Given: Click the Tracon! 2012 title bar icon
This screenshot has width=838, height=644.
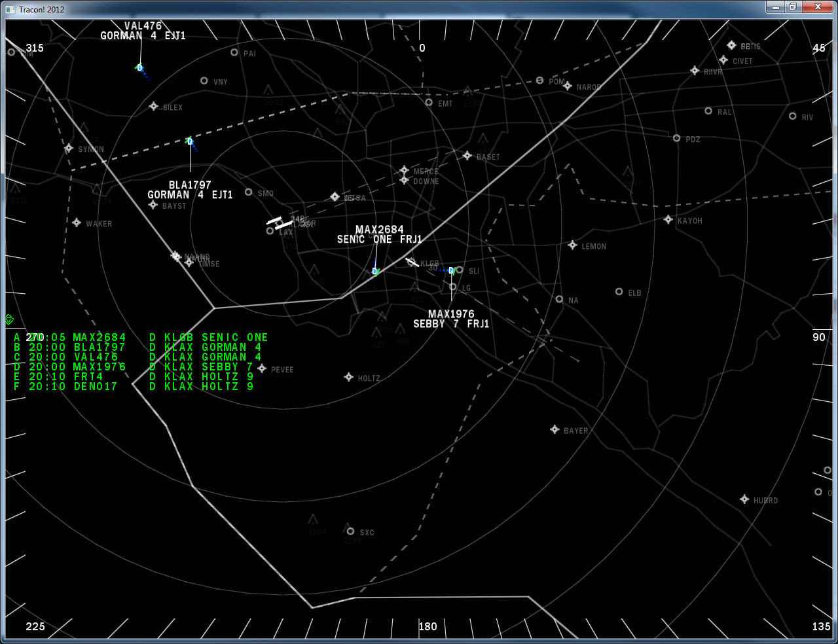Looking at the screenshot, I should click(10, 9).
